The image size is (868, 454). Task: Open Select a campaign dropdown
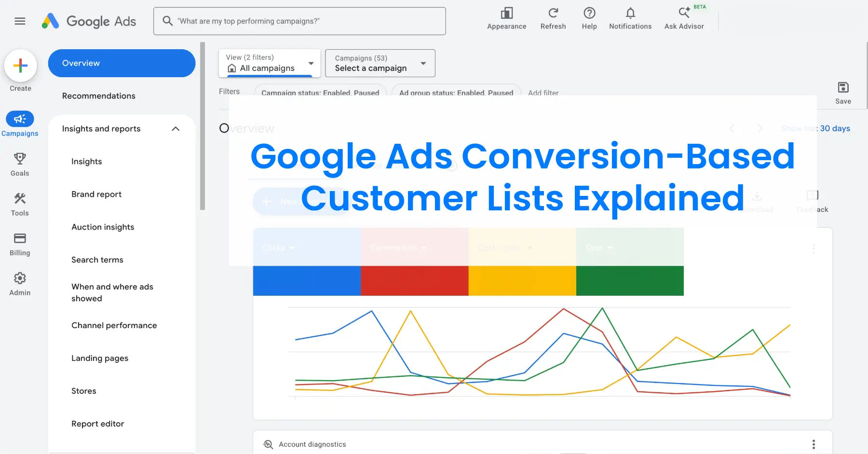(380, 63)
